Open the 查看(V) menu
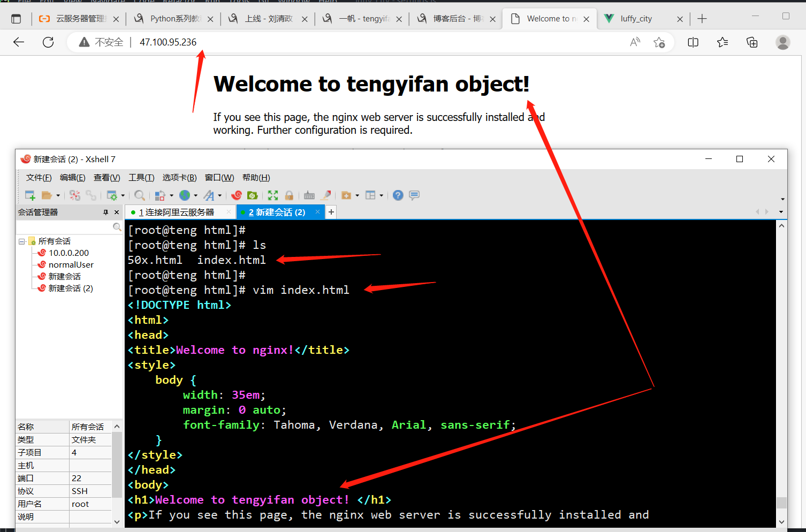 pos(107,178)
